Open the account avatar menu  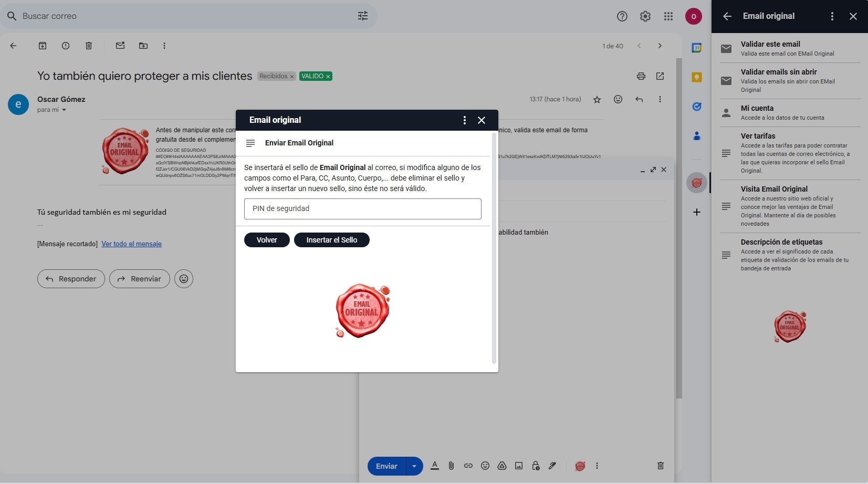[x=694, y=16]
